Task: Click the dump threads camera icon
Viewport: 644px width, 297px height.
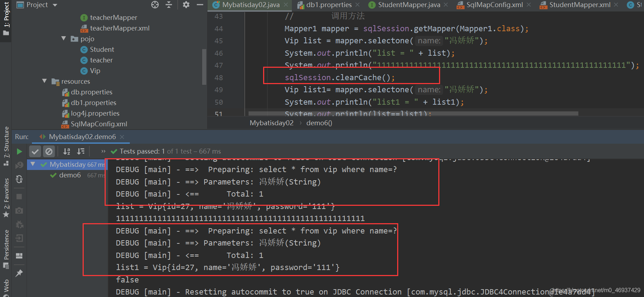Action: coord(19,210)
